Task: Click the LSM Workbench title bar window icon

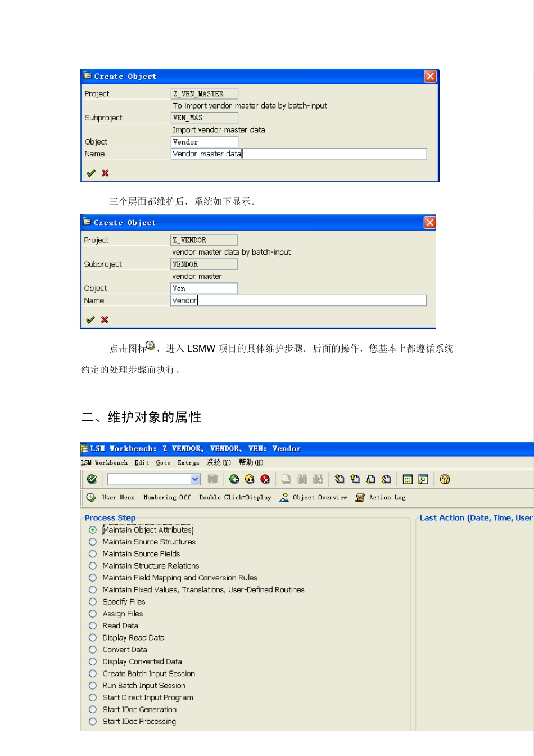Action: point(84,449)
